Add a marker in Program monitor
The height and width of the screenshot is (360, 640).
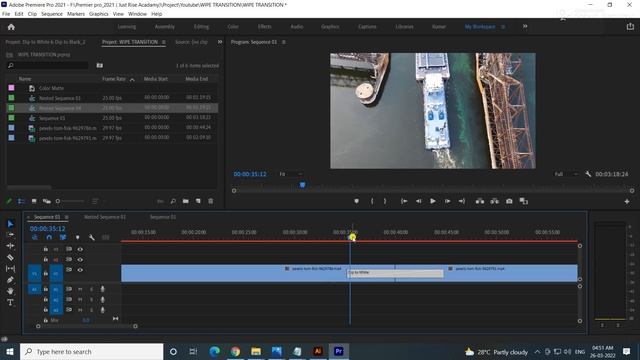[x=356, y=201]
